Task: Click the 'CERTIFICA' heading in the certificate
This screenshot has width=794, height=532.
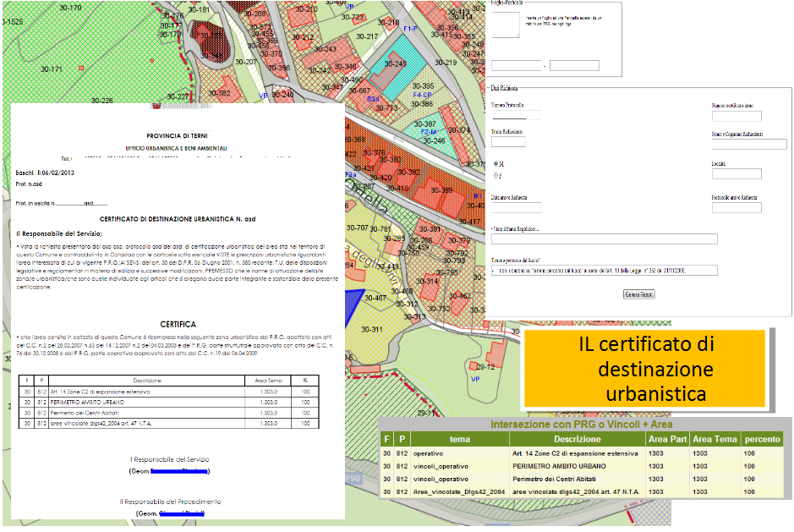Action: tap(178, 324)
